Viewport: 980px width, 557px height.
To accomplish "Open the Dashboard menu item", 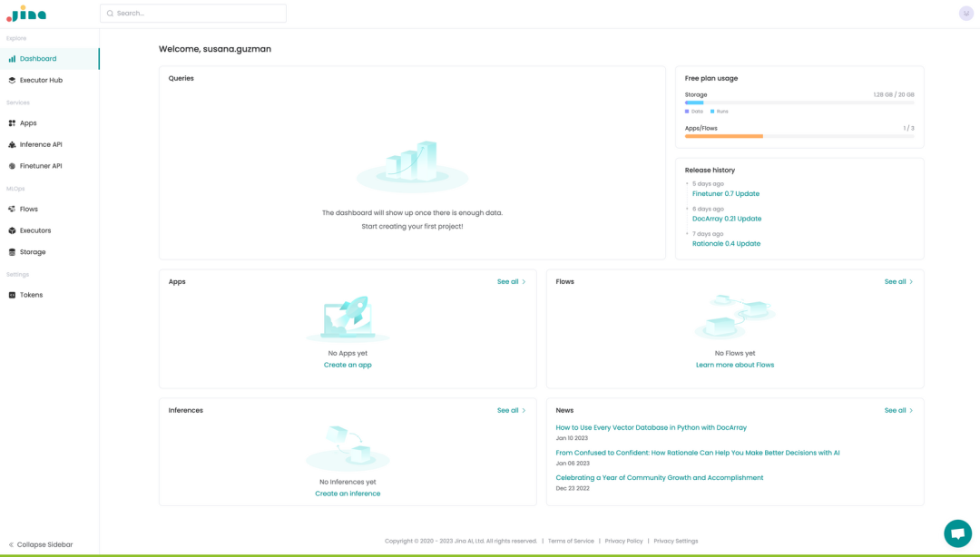I will point(49,59).
